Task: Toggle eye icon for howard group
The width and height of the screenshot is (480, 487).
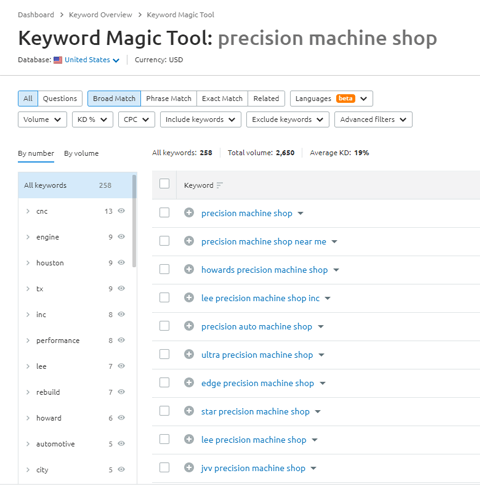Action: (121, 418)
